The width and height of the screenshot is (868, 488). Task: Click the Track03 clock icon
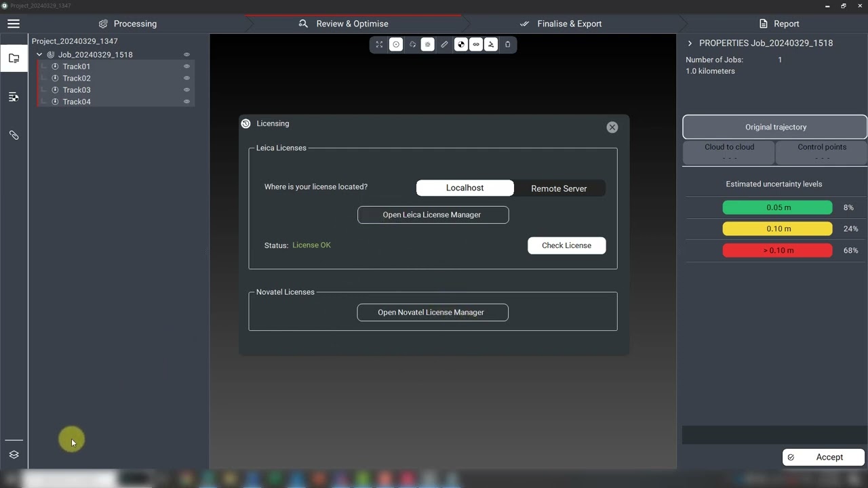pos(56,90)
